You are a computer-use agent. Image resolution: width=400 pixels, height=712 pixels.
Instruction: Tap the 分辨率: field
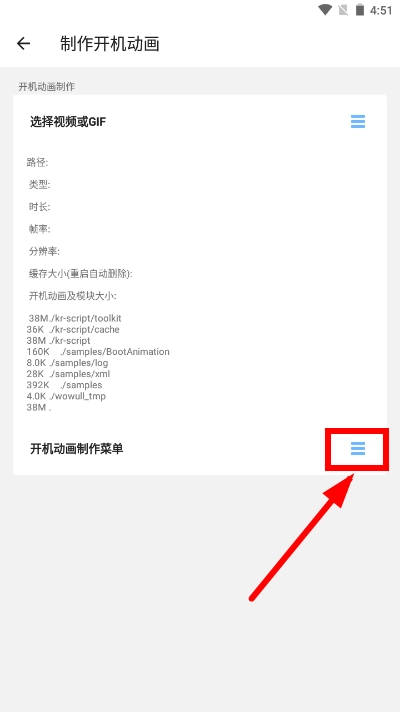(44, 251)
